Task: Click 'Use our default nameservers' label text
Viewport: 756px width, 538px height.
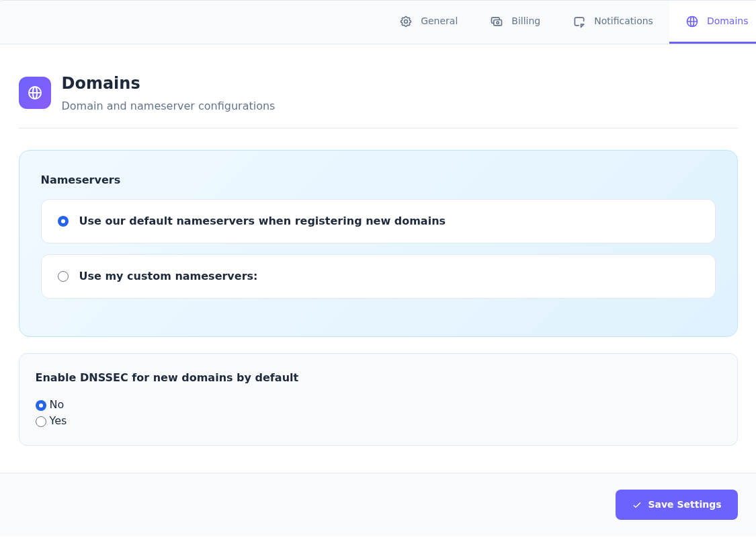Action: coord(262,221)
